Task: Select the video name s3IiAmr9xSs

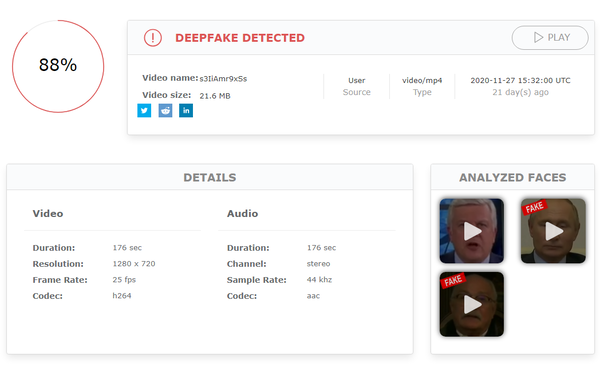Action: (223, 79)
